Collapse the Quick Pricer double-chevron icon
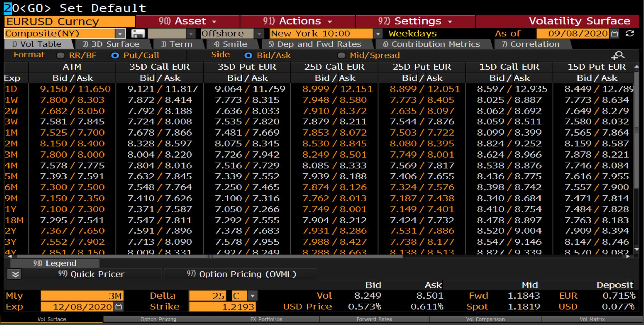The image size is (644, 325). pos(16,274)
